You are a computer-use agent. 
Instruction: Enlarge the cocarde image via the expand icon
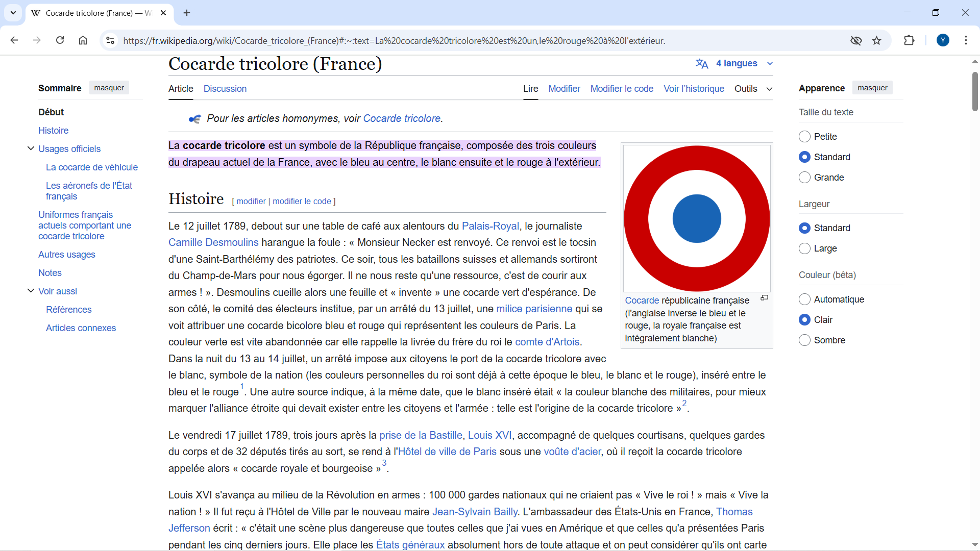point(764,298)
